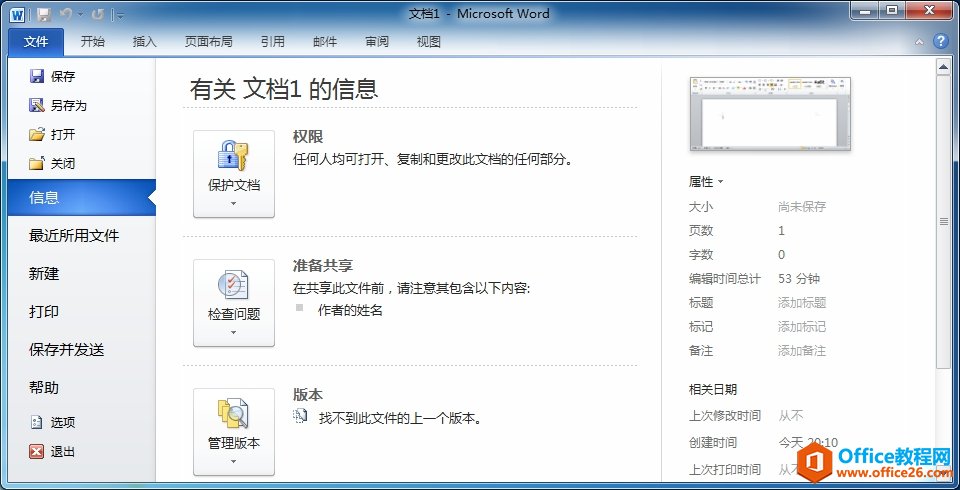
Task: Collapse the ribbon using the caret icon
Action: 919,42
